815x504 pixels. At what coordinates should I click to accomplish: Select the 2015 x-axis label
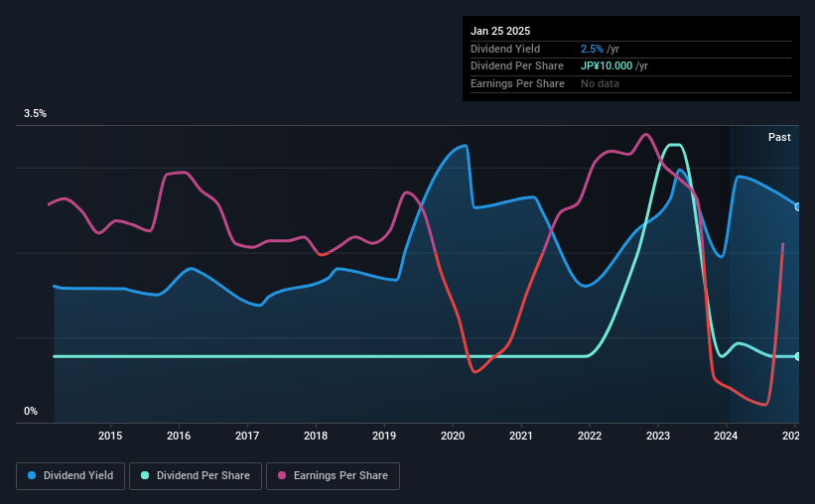pos(110,436)
